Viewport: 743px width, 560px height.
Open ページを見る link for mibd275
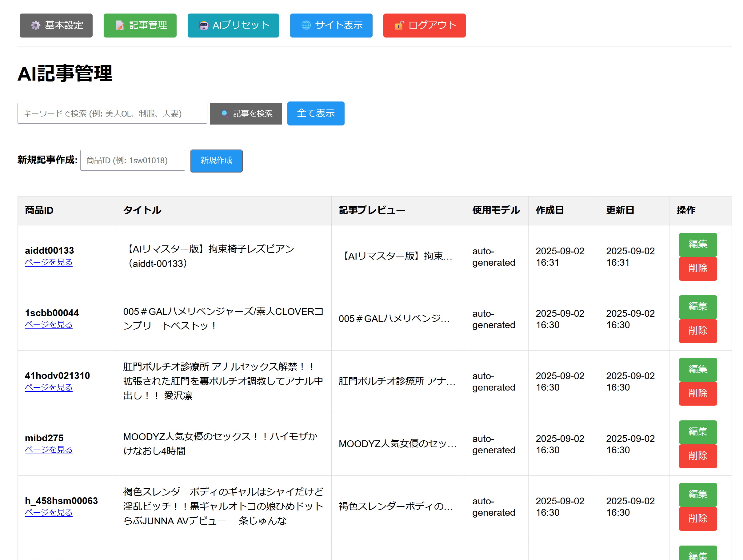pyautogui.click(x=49, y=450)
